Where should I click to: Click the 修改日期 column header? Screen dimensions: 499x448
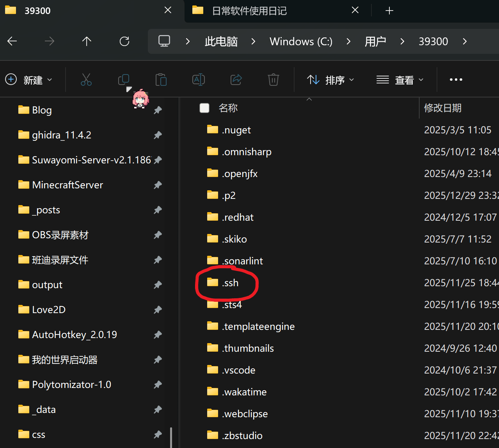tap(442, 108)
